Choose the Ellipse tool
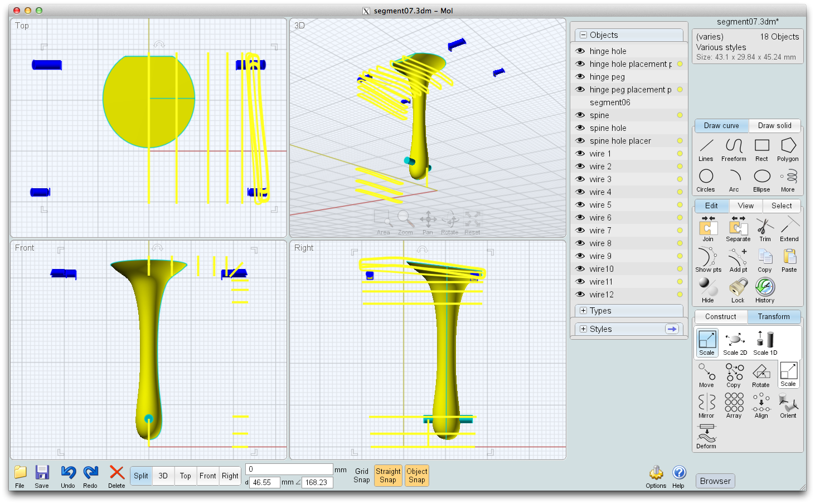This screenshot has height=504, width=815. 761,180
